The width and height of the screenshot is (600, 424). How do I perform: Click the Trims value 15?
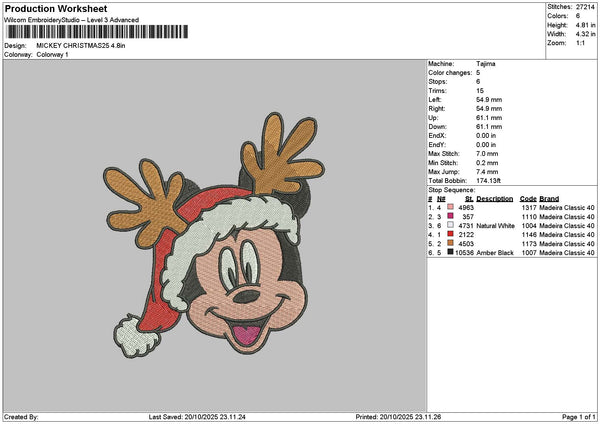480,91
